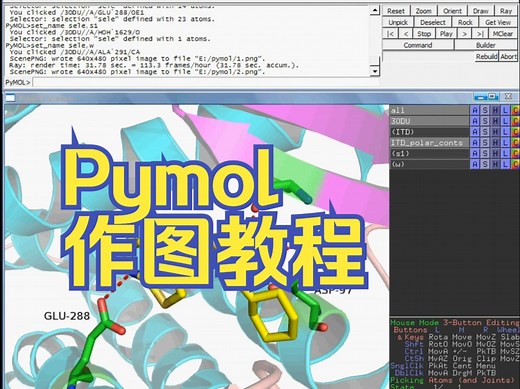Click Play movie button

(446, 34)
